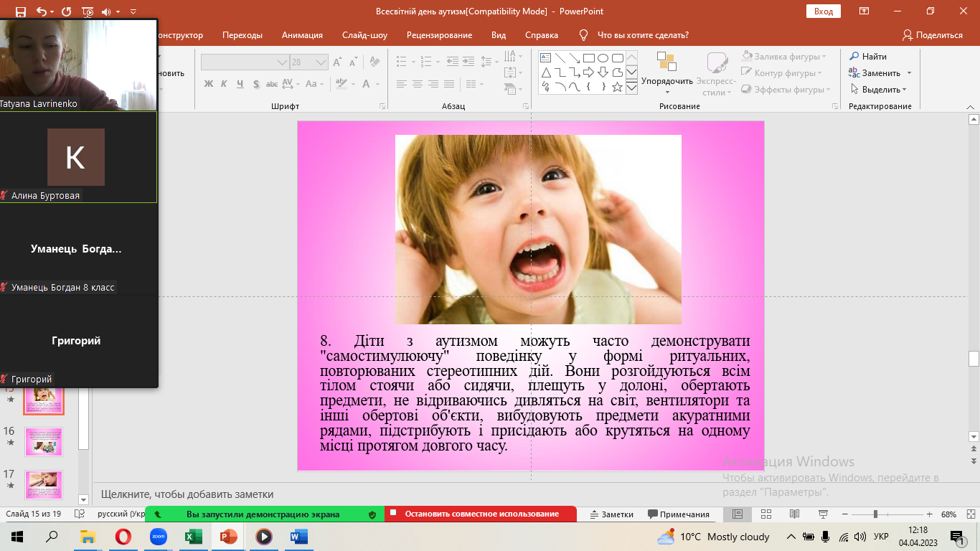
Task: Switch to Reading view icon in status bar
Action: coord(794,514)
